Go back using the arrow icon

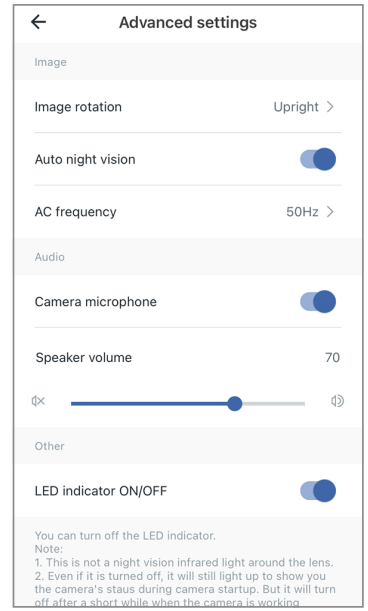point(39,22)
